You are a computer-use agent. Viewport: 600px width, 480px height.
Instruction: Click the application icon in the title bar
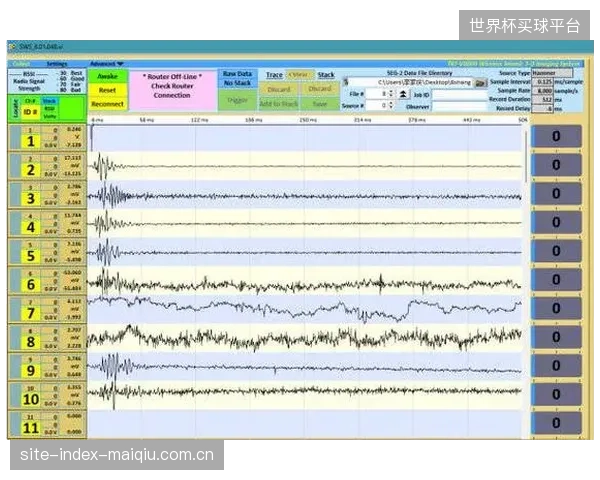click(13, 47)
